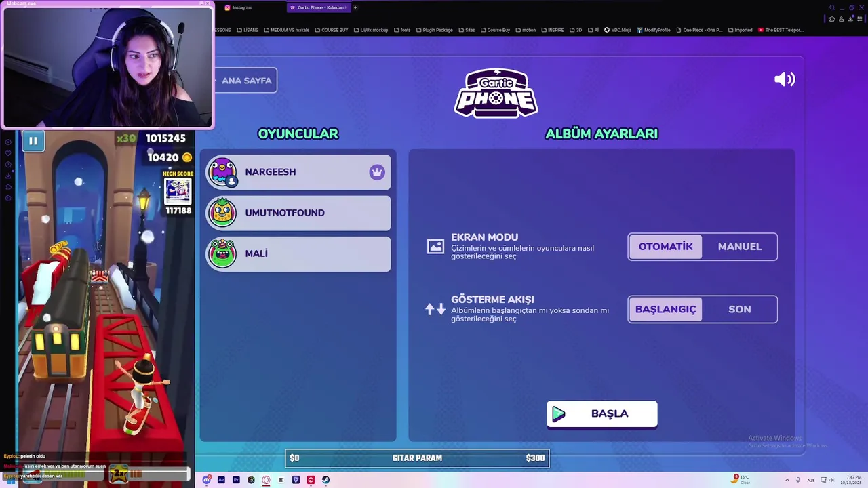Show hidden tray icons chevron
The width and height of the screenshot is (868, 488).
787,480
